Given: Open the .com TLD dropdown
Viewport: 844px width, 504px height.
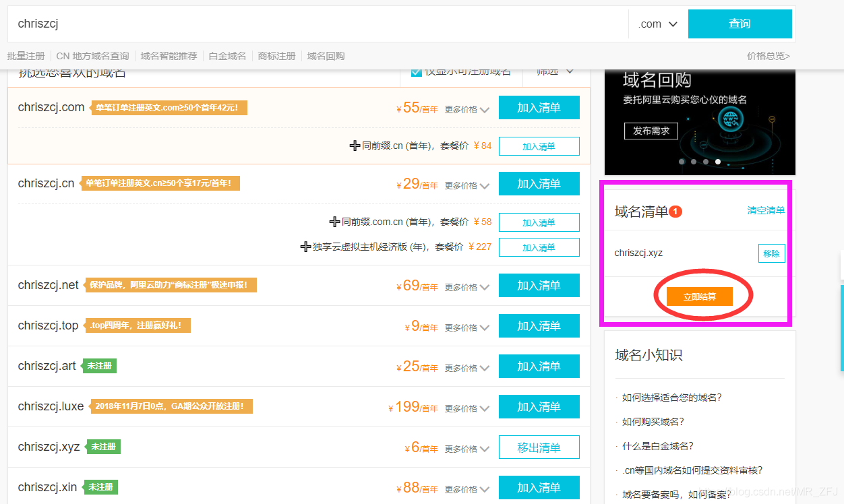Looking at the screenshot, I should coord(656,23).
